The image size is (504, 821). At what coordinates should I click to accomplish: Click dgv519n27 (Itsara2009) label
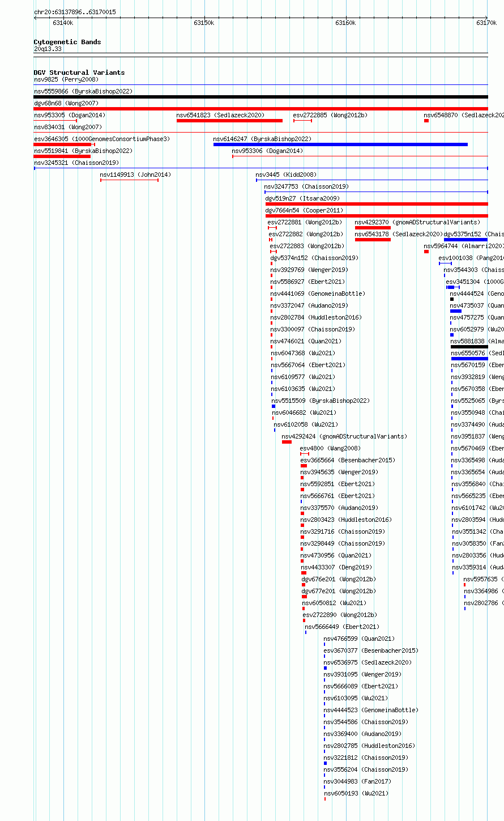point(302,198)
